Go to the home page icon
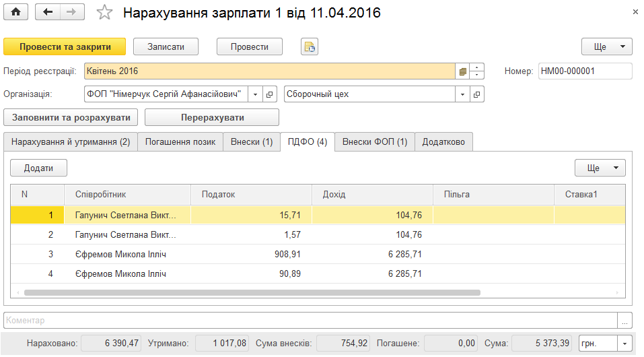 (15, 12)
